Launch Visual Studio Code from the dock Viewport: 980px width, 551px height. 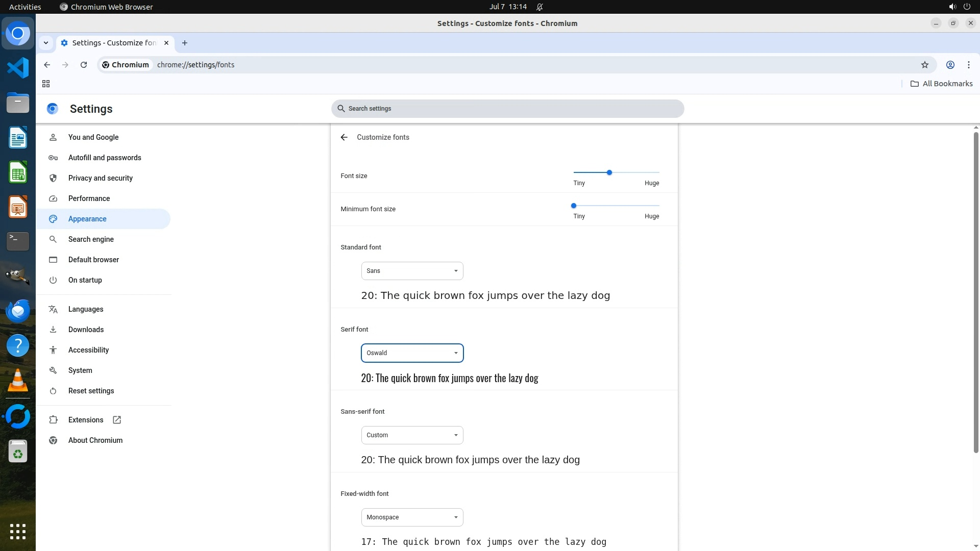pos(18,68)
